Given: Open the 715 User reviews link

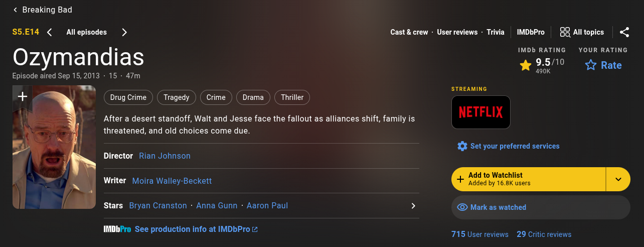Looking at the screenshot, I should click(480, 234).
